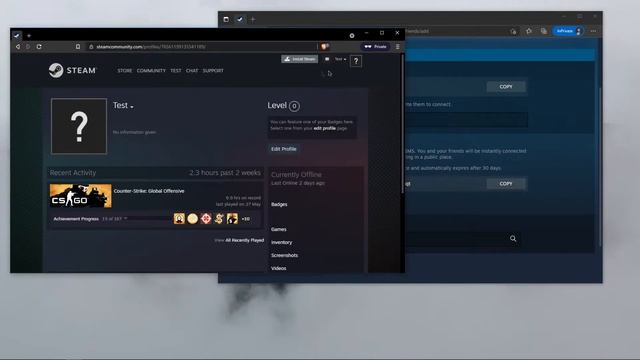This screenshot has width=640, height=360.
Task: Open the CS:GO game thumbnail
Action: pyautogui.click(x=80, y=196)
